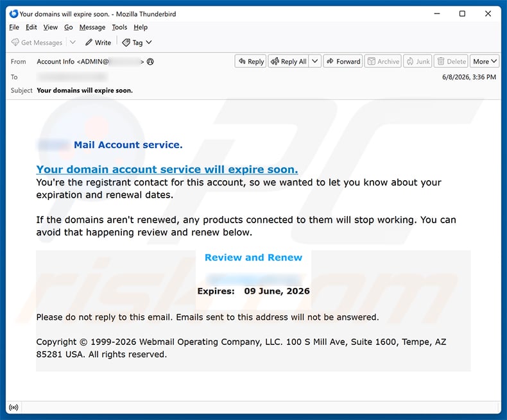The image size is (507, 420).
Task: Forward this email
Action: 343,62
